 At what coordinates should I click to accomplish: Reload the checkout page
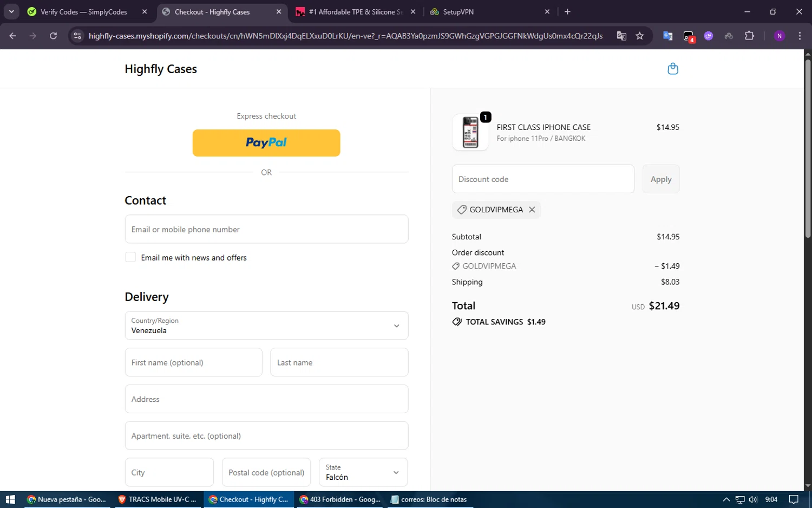(53, 36)
